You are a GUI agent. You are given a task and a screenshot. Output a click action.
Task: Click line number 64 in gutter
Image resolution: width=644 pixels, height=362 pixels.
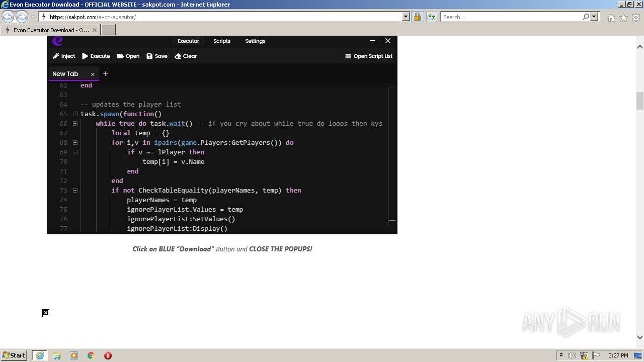click(63, 104)
